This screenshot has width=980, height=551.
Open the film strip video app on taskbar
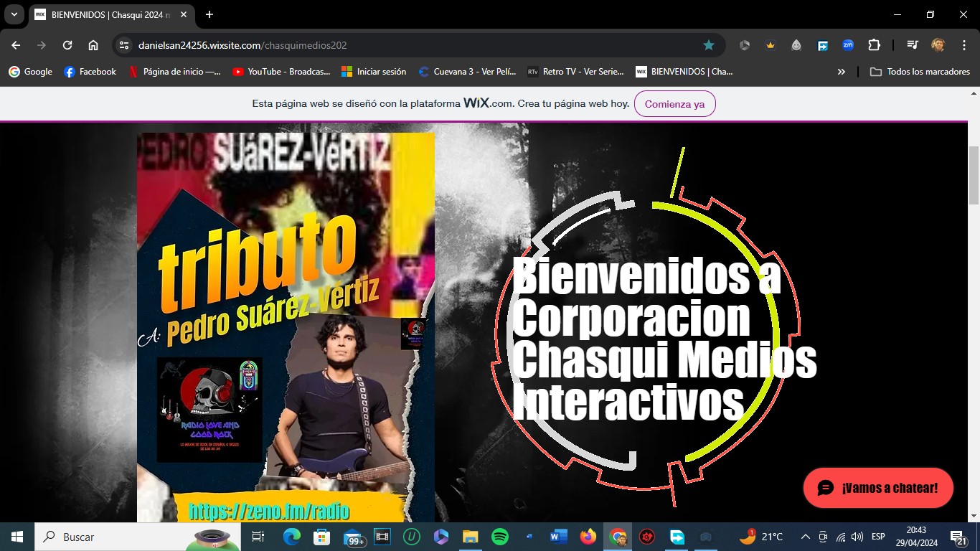click(x=382, y=537)
